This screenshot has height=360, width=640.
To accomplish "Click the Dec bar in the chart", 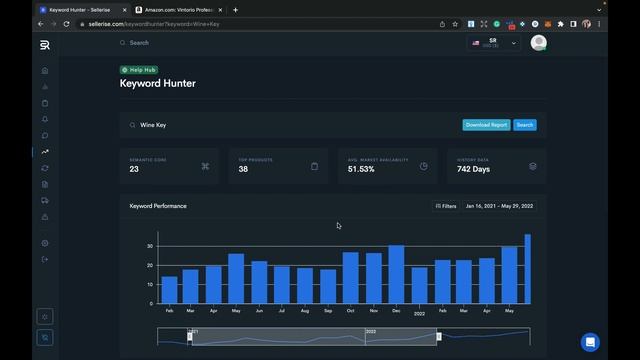I will click(396, 274).
